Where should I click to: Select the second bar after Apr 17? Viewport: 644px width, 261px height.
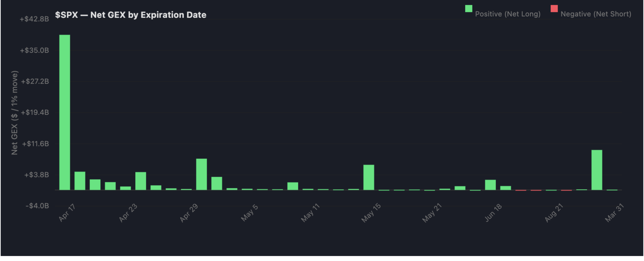point(95,185)
